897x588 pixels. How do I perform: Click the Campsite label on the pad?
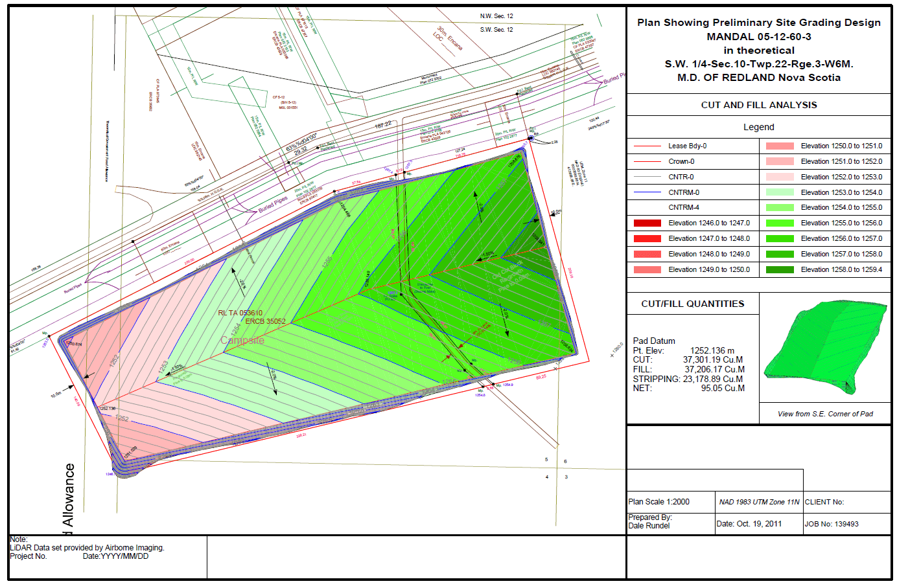tap(242, 340)
